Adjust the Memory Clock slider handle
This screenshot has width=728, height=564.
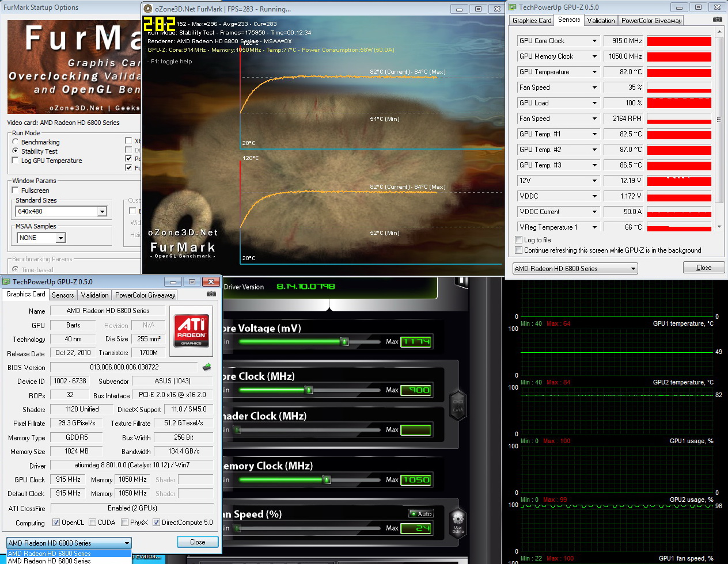pos(327,479)
